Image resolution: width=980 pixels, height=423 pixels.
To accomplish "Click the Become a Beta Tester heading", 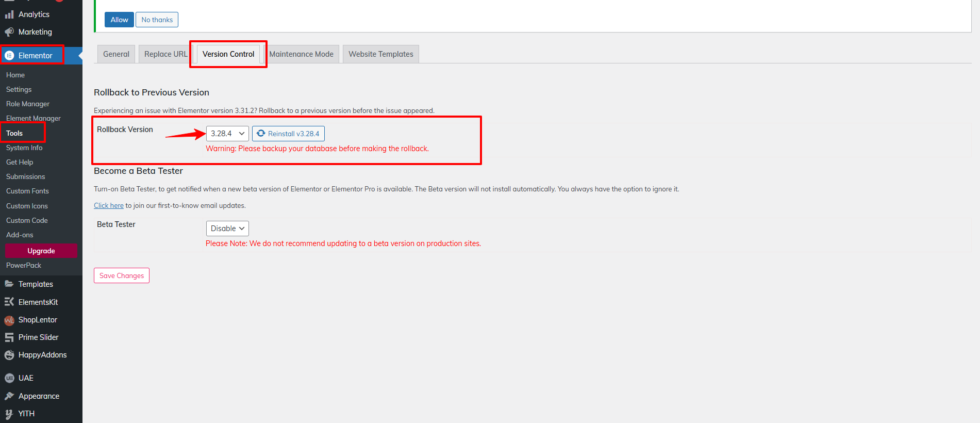I will click(x=138, y=171).
